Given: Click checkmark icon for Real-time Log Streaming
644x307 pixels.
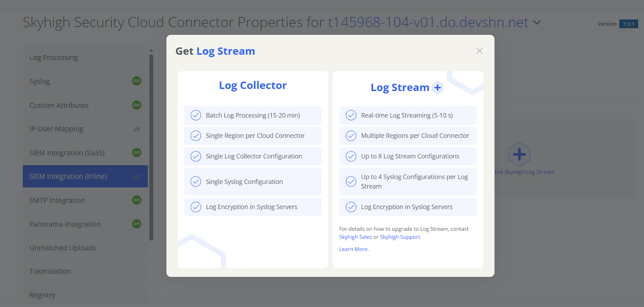Looking at the screenshot, I should point(351,115).
